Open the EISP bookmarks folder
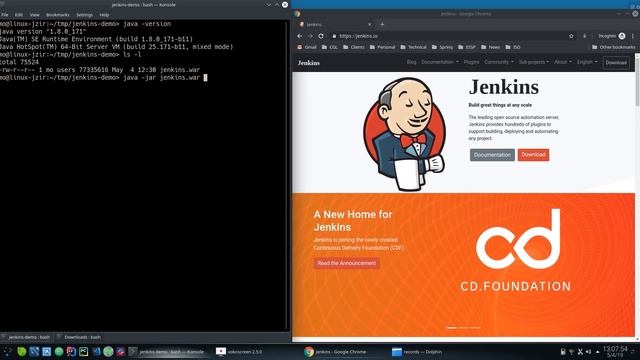The image size is (640, 360). [x=467, y=47]
